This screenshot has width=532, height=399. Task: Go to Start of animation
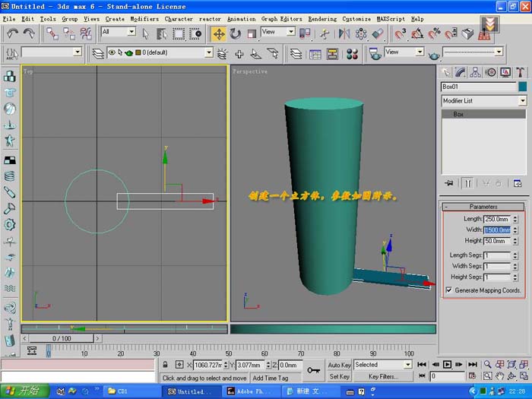click(422, 364)
